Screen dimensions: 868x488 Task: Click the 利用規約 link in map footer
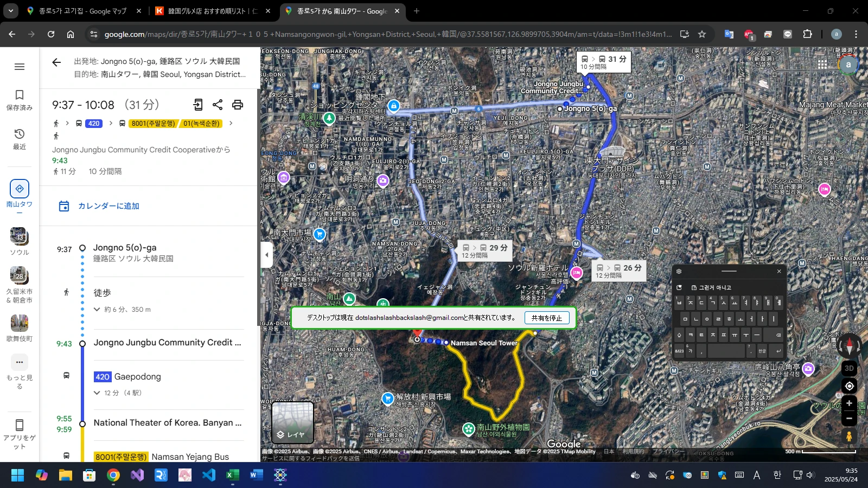[634, 451]
